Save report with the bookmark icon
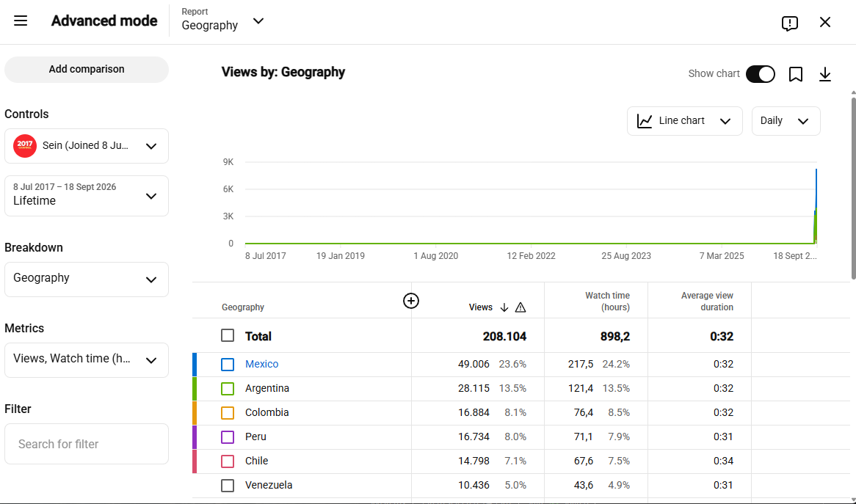Screen dimensions: 856x504 pyautogui.click(x=795, y=74)
